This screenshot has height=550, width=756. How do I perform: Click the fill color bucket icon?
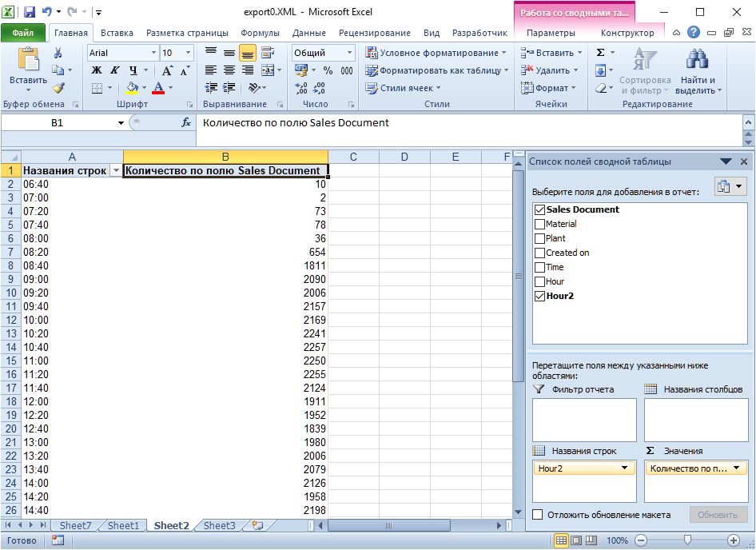(132, 88)
